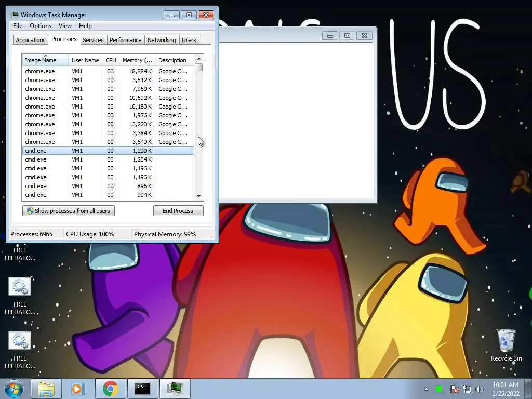Open the View menu
This screenshot has height=399, width=532.
point(65,26)
